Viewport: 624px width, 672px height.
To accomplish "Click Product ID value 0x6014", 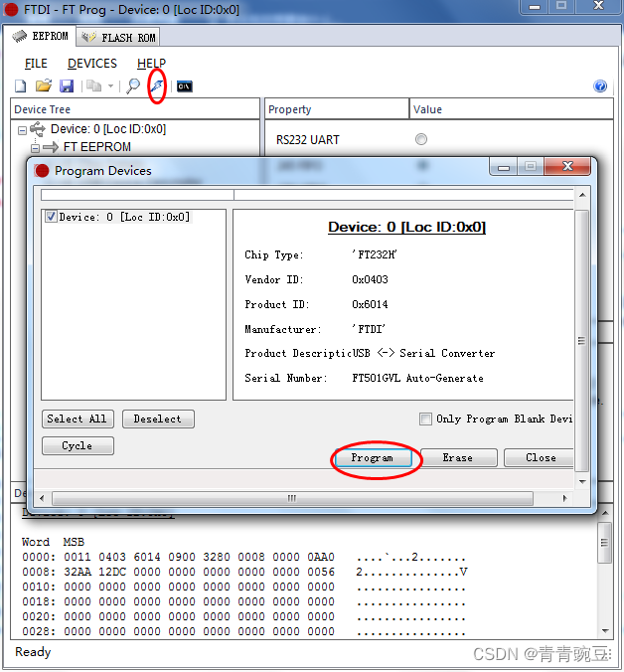I will point(370,304).
